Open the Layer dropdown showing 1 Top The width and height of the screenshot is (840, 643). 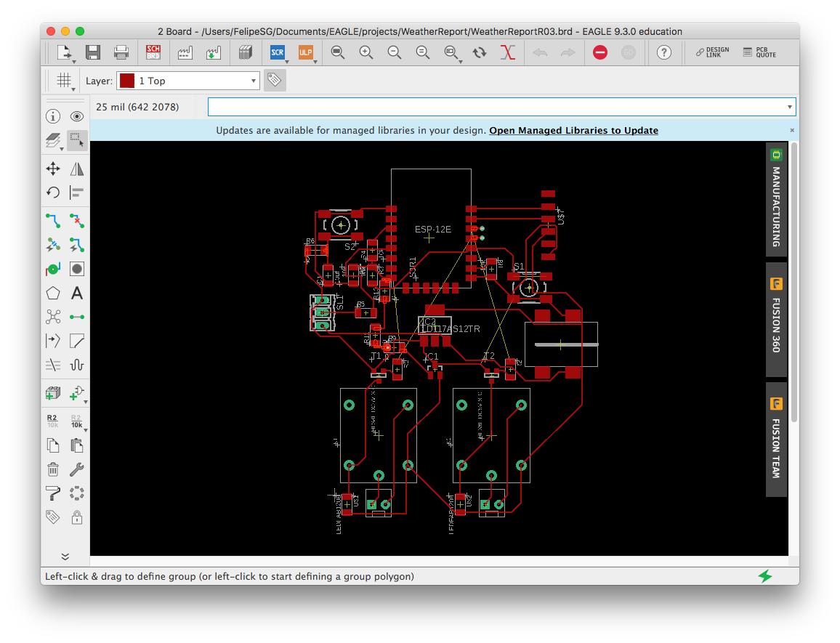[188, 81]
